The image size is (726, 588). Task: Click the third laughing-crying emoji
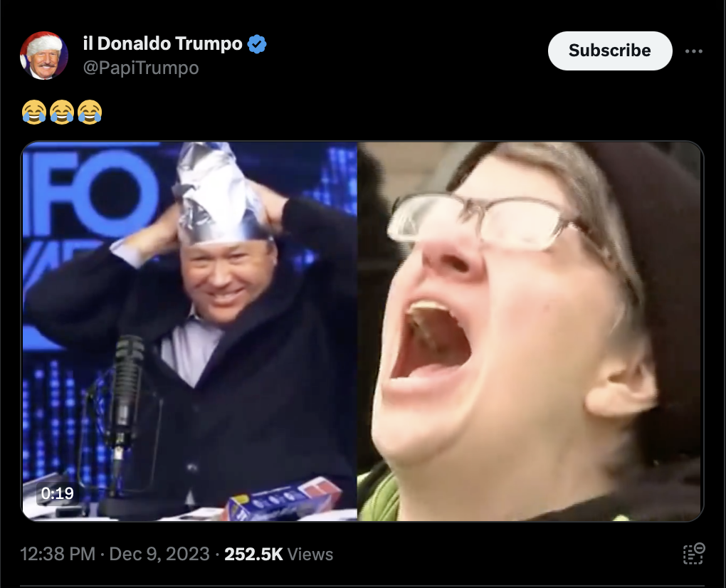pyautogui.click(x=90, y=112)
